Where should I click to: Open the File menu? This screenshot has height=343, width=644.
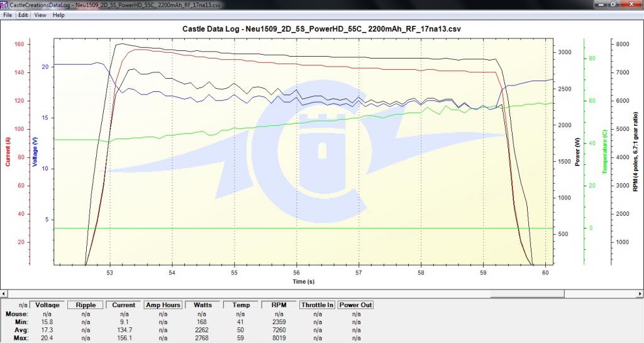click(x=8, y=14)
